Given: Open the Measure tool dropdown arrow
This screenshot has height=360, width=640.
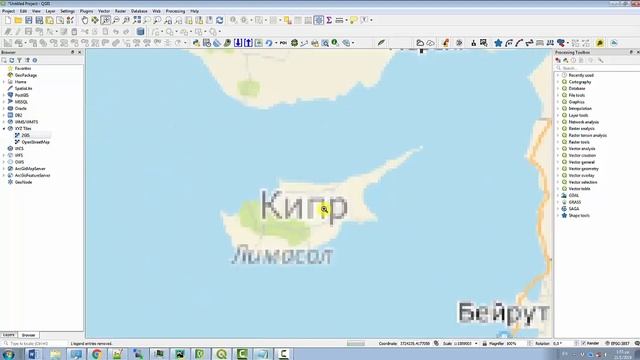Looking at the screenshot, I should [346, 20].
